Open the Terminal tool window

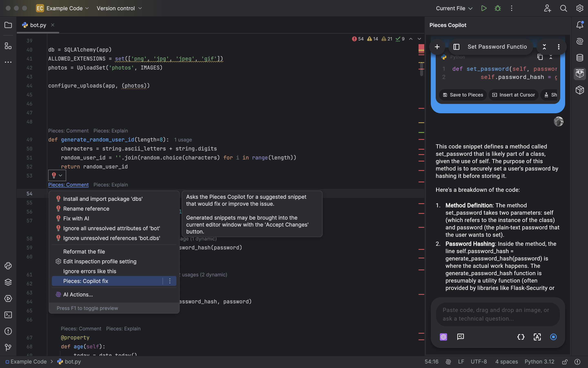[8, 315]
